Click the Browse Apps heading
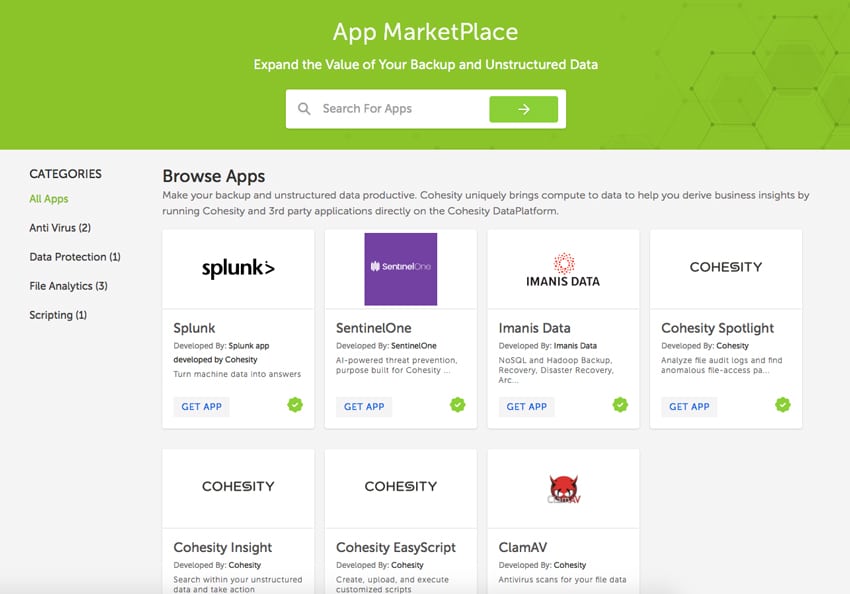 point(214,176)
